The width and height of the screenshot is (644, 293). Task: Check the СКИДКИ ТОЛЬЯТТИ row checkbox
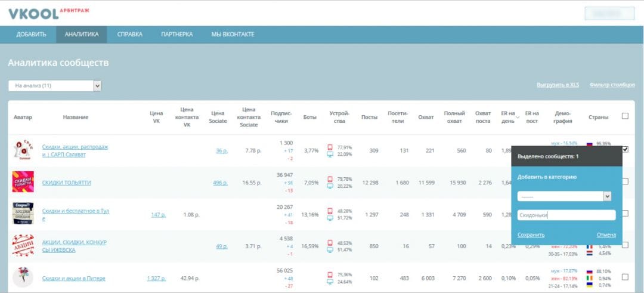[625, 181]
